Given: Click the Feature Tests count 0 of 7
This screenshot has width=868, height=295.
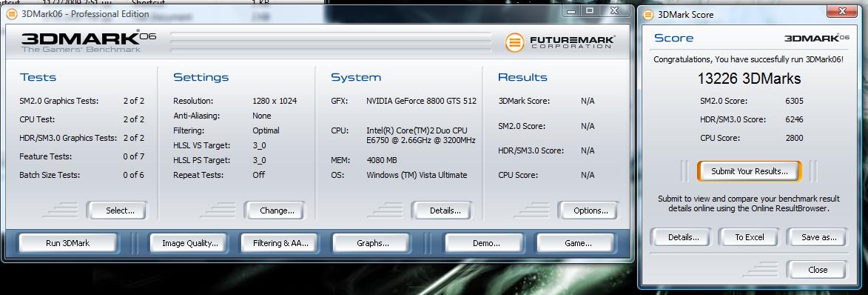Looking at the screenshot, I should 133,156.
